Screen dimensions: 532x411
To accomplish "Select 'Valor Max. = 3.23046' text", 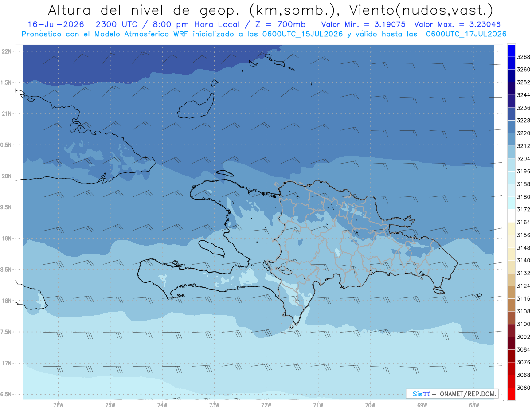I will 457,24.
